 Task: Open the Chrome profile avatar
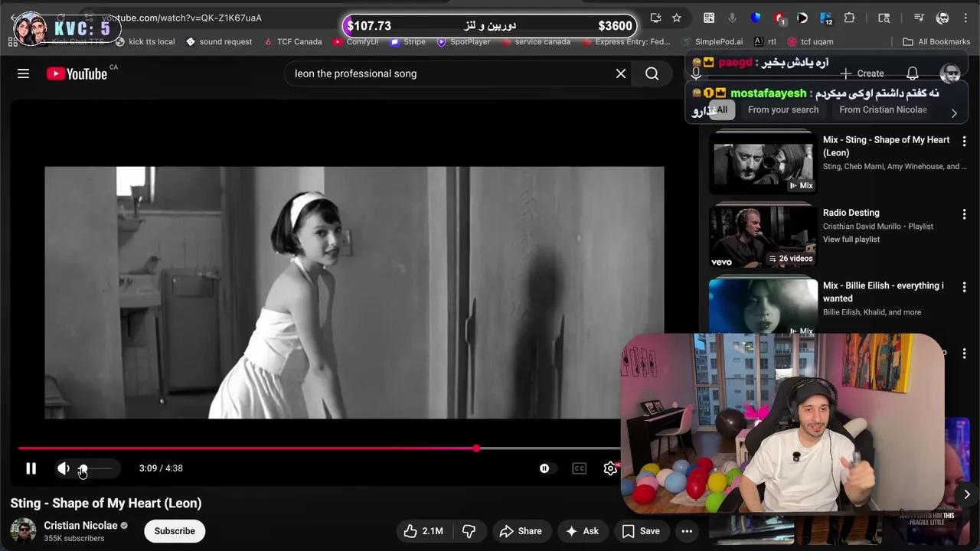pyautogui.click(x=942, y=18)
